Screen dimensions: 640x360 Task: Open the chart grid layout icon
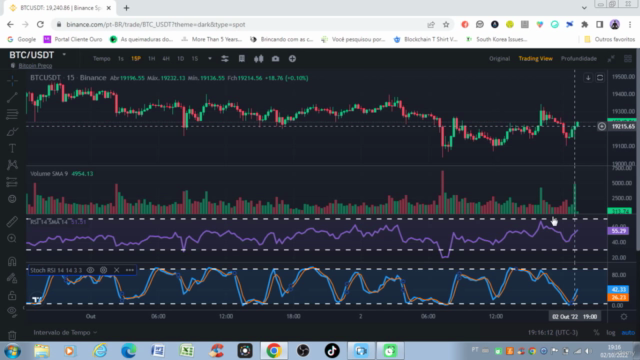pos(628,59)
